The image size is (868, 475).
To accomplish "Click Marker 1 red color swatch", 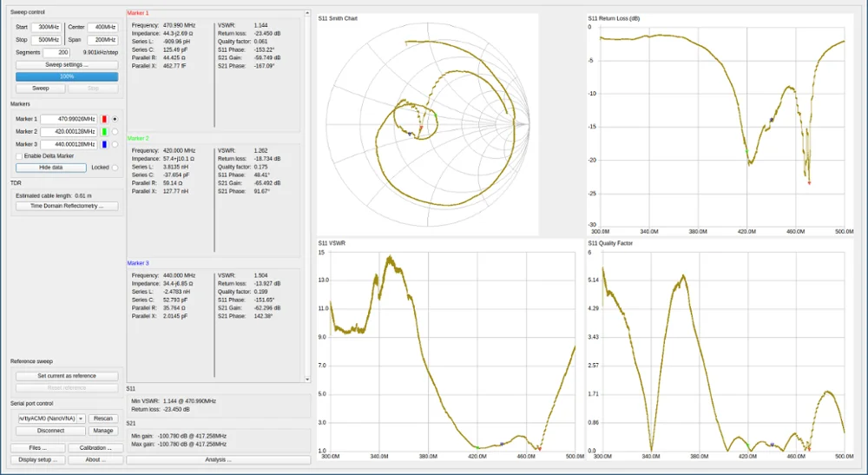I will [x=104, y=119].
